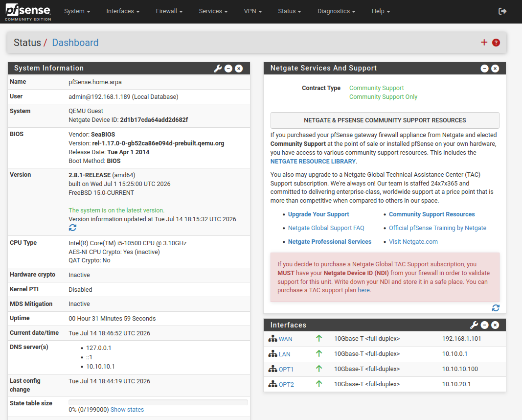Screen dimensions: 522x420
Task: Click the LAN up-arrow status icon
Action: pyautogui.click(x=319, y=353)
